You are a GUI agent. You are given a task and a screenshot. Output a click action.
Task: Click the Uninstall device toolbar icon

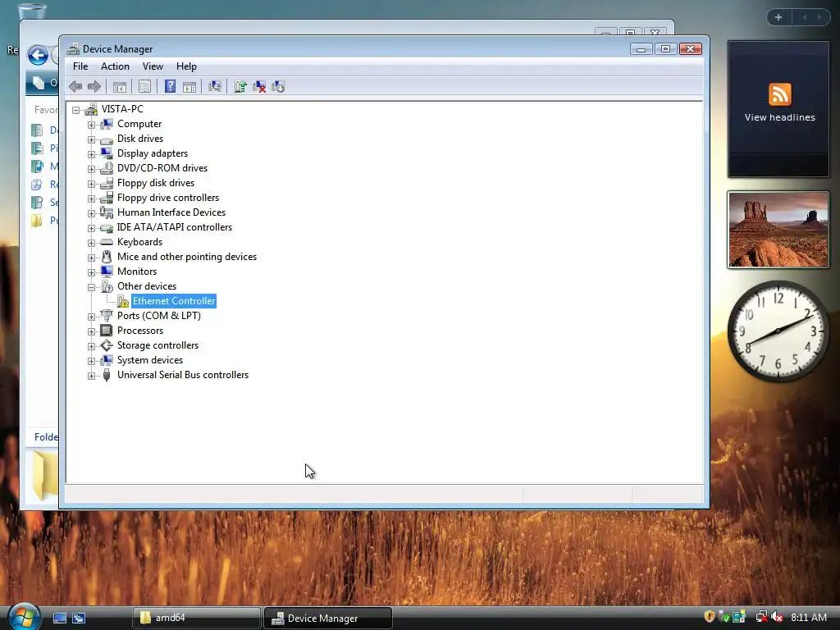point(259,86)
